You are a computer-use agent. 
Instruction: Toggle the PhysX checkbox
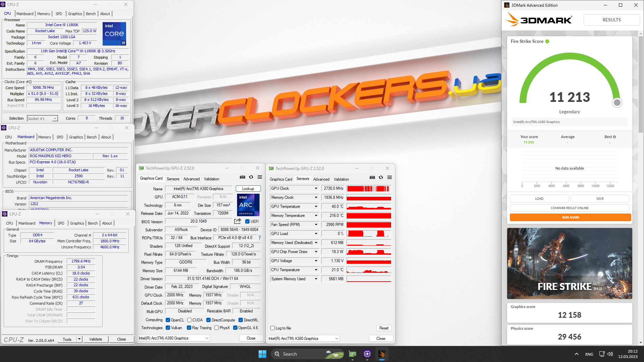coord(216,328)
